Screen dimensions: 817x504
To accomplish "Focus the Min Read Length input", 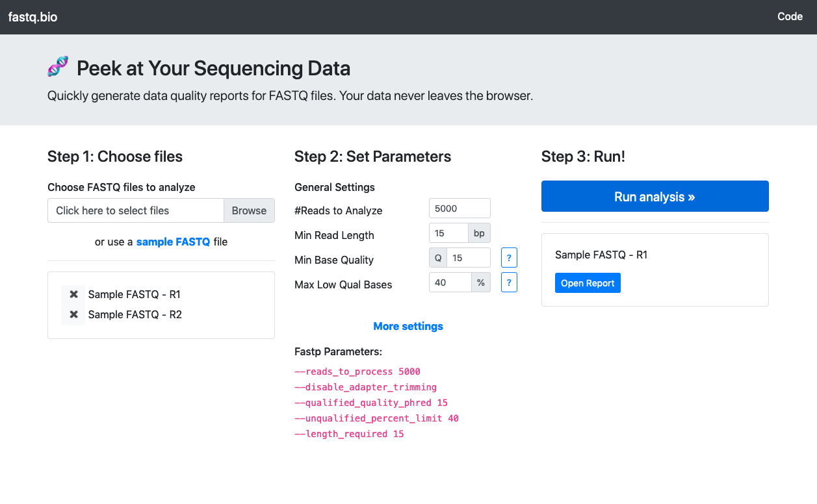I will [448, 233].
